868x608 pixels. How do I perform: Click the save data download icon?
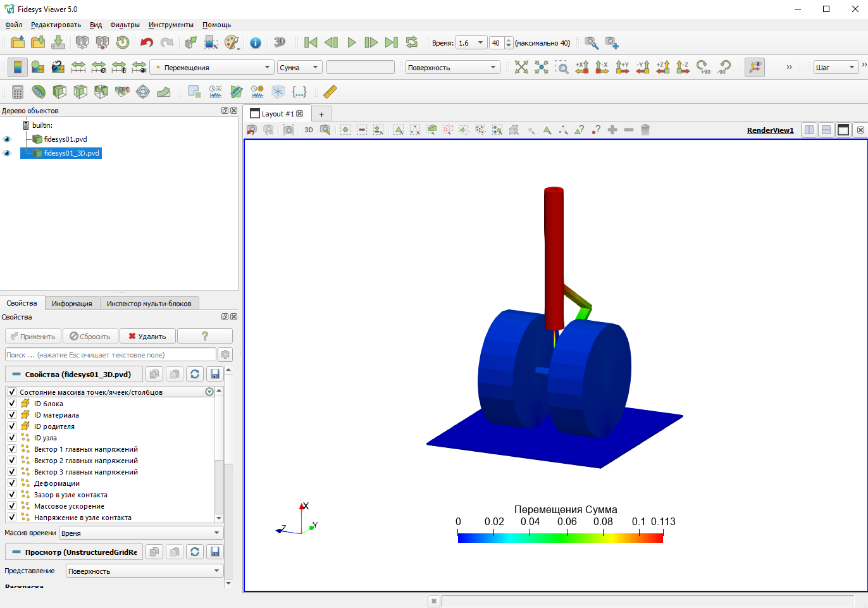58,42
